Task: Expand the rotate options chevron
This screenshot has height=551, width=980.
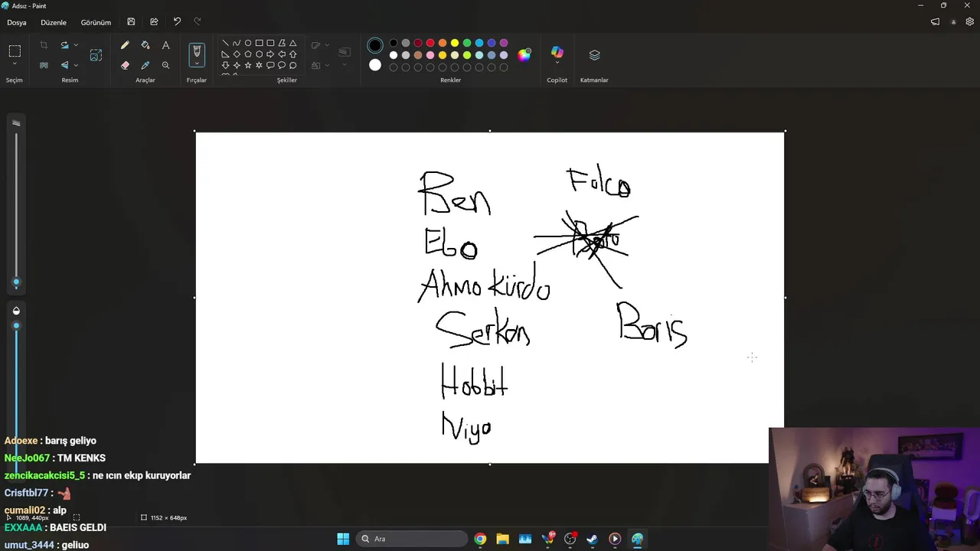Action: pos(76,45)
